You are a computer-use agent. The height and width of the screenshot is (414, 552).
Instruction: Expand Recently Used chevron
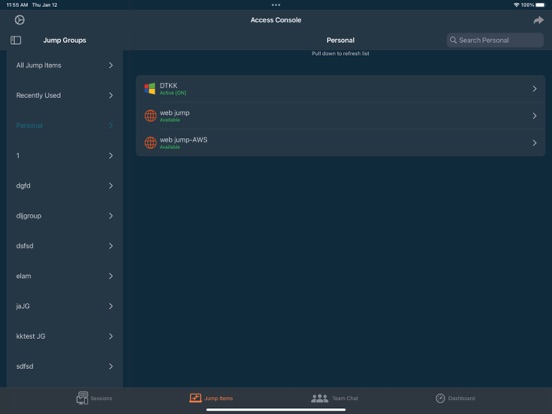[x=111, y=95]
